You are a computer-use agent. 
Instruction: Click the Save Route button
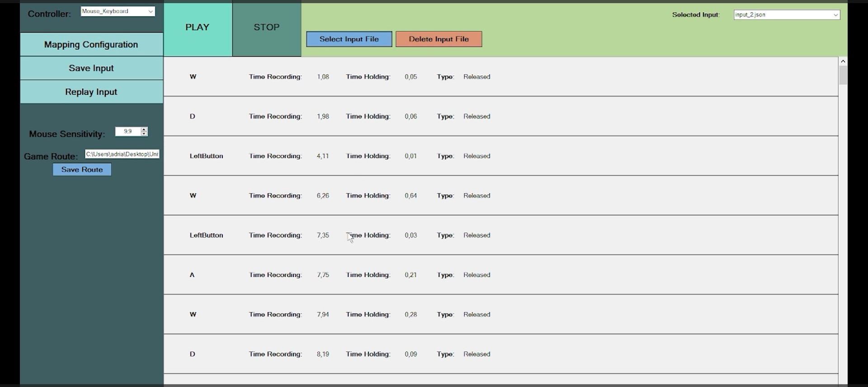pos(82,170)
